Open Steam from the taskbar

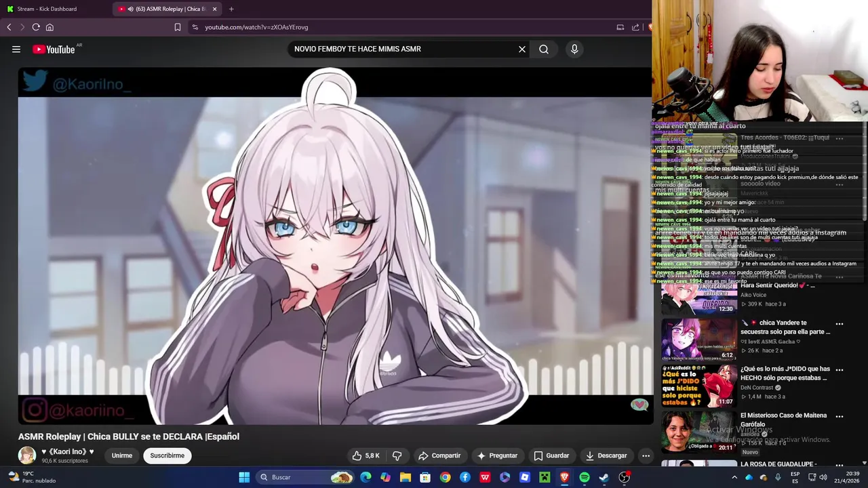[x=604, y=477]
